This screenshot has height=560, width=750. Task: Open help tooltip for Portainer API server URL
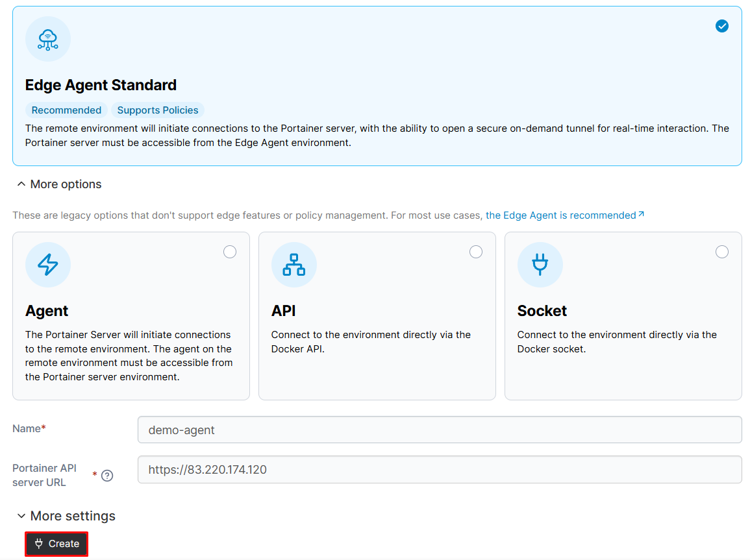click(x=107, y=476)
